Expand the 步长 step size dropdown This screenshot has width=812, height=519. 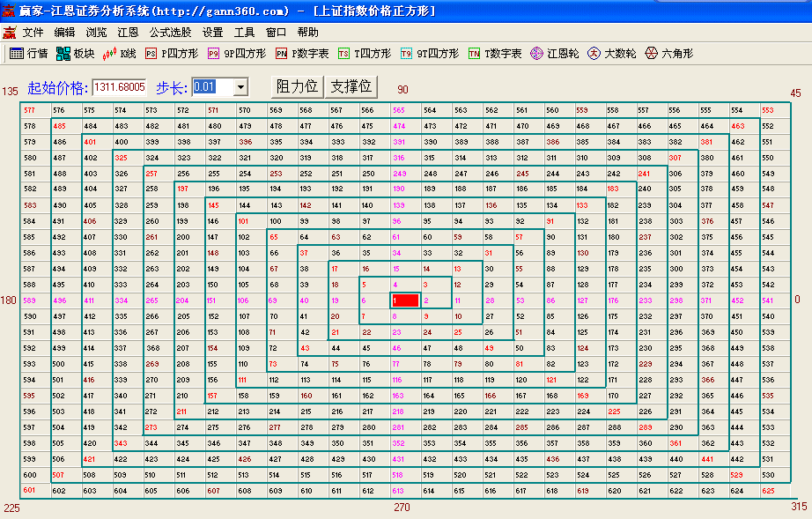tap(240, 86)
